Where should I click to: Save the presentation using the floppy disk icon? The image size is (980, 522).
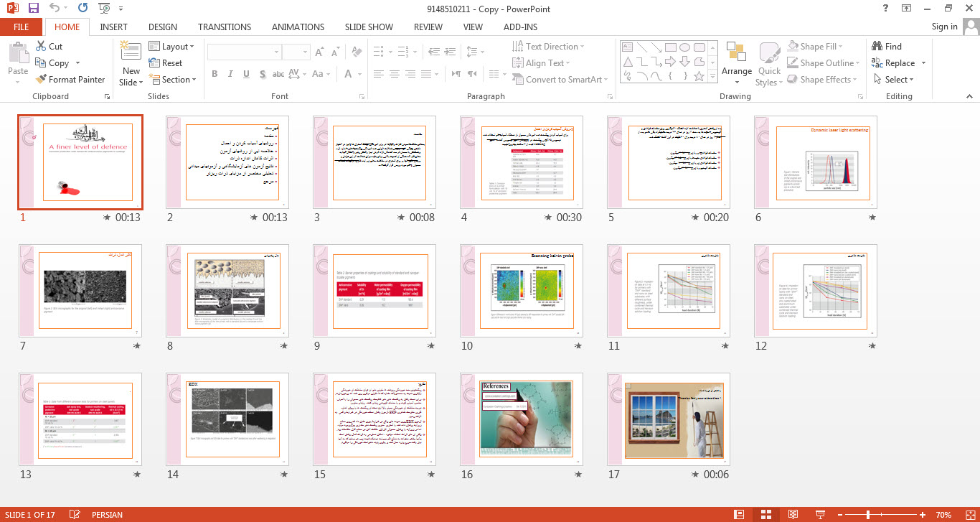click(x=33, y=8)
